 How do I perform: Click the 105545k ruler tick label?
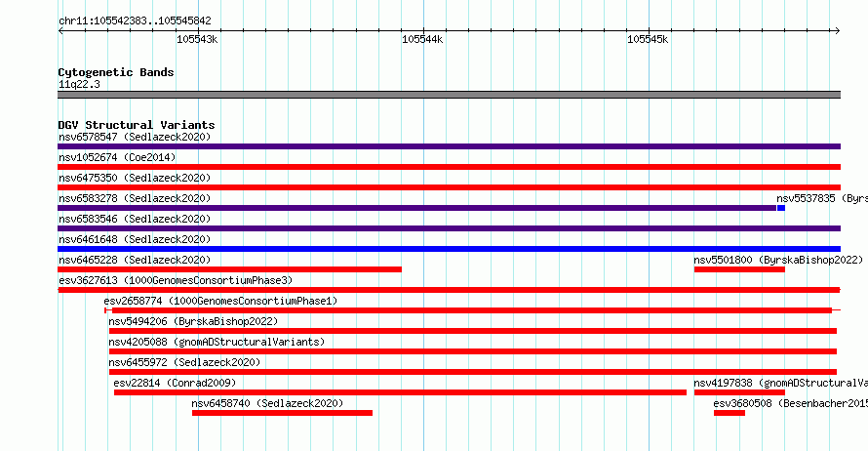coord(648,39)
